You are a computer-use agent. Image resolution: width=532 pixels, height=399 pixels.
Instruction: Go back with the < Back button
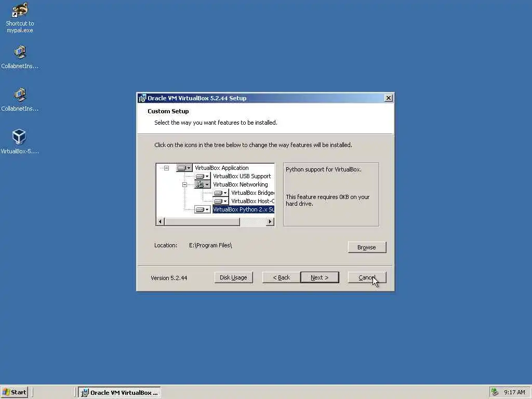(x=281, y=277)
